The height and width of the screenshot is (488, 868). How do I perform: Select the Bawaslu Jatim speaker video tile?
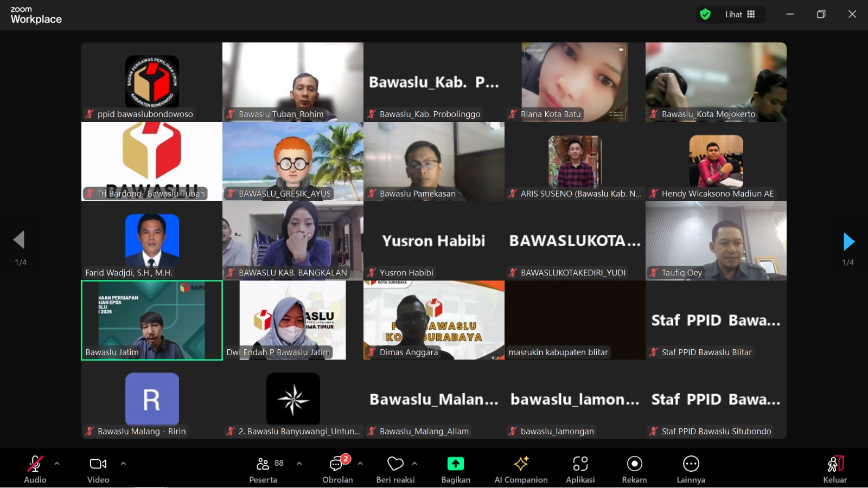tap(152, 320)
